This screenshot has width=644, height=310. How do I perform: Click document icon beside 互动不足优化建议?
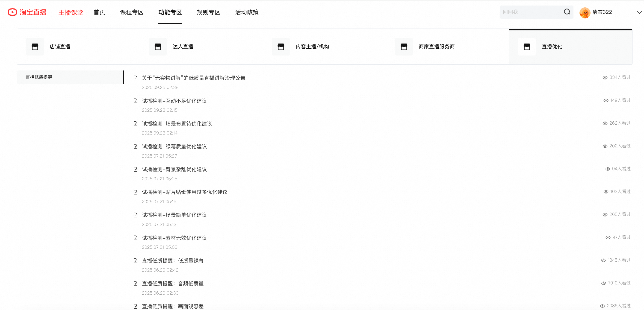pyautogui.click(x=136, y=101)
